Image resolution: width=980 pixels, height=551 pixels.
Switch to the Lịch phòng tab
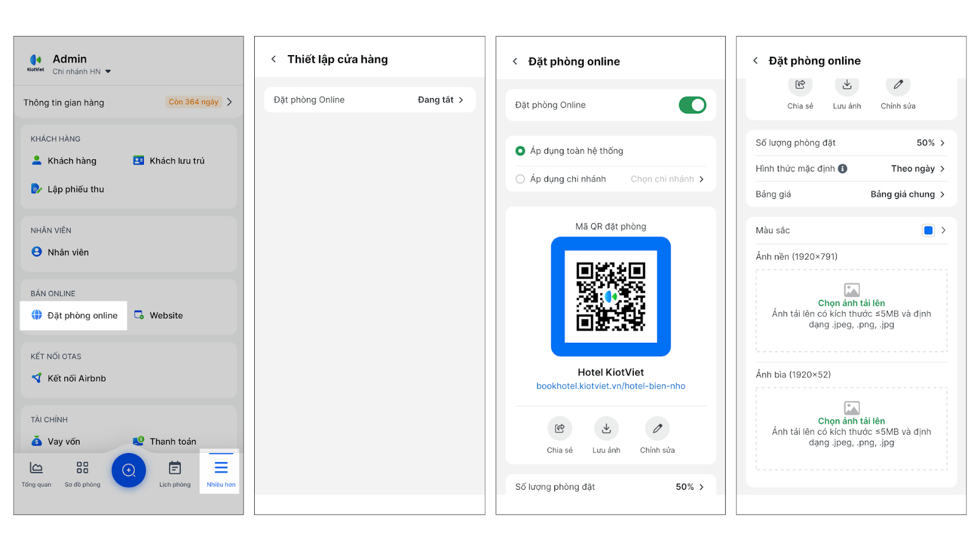(x=175, y=474)
